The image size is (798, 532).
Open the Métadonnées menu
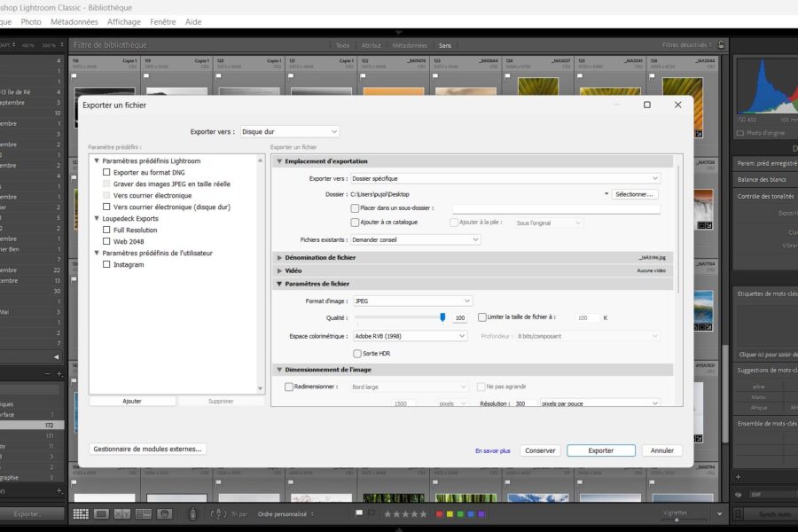74,21
